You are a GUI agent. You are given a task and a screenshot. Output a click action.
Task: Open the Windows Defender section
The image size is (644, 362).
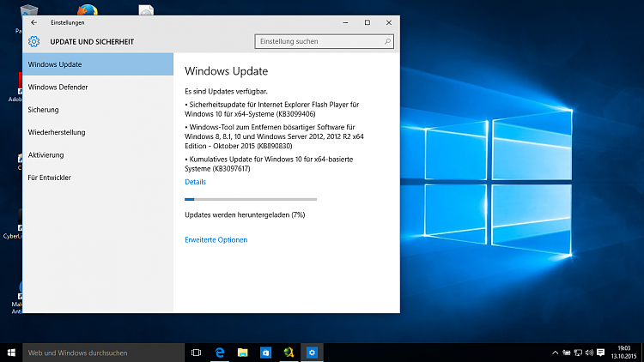tap(98, 87)
